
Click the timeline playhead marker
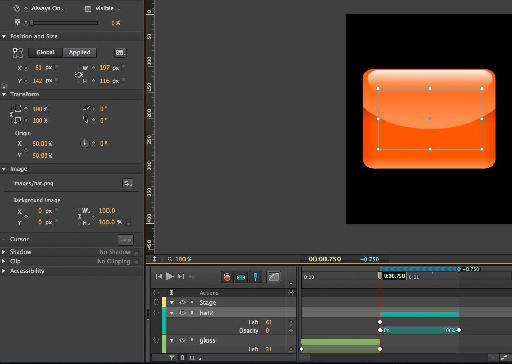[x=379, y=276]
